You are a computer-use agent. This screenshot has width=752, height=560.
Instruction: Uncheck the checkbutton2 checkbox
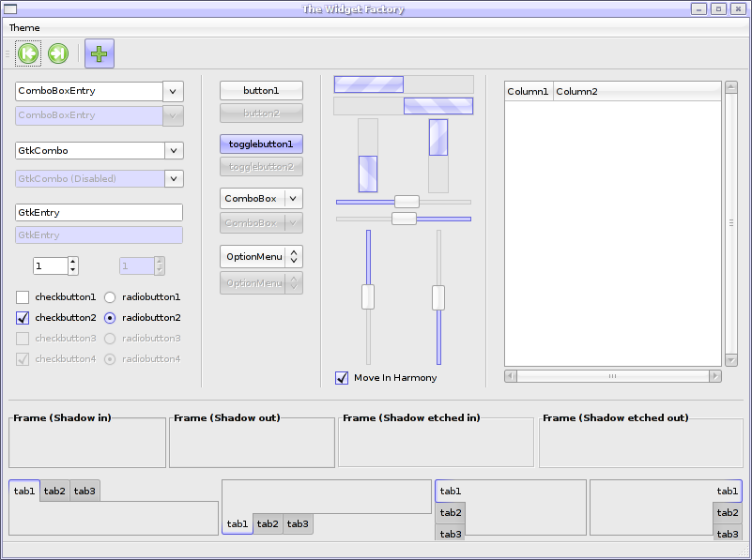point(23,318)
